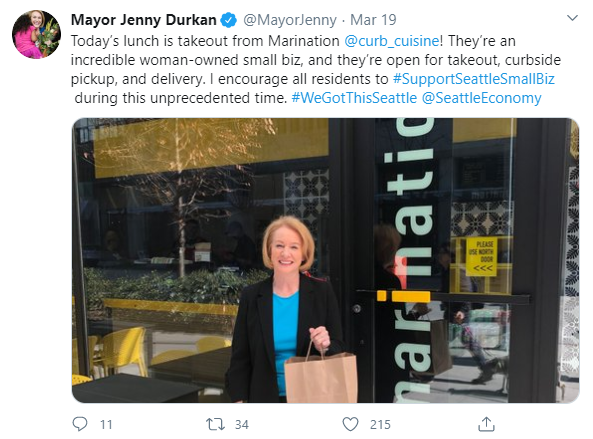Open Mayor Jenny Durkan's profile avatar
Screen dimensions: 593x439
pos(36,34)
